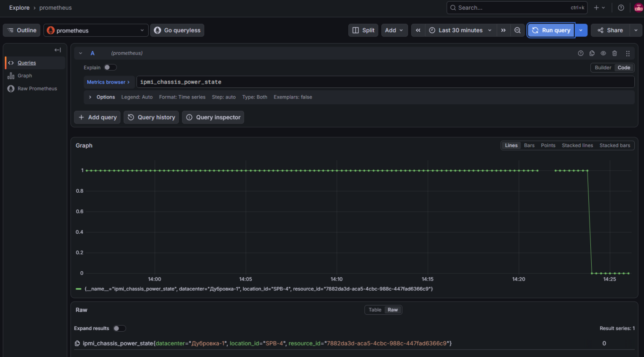Viewport: 644px width, 357px height.
Task: Open the Run query interval dropdown arrow
Action: pos(581,30)
